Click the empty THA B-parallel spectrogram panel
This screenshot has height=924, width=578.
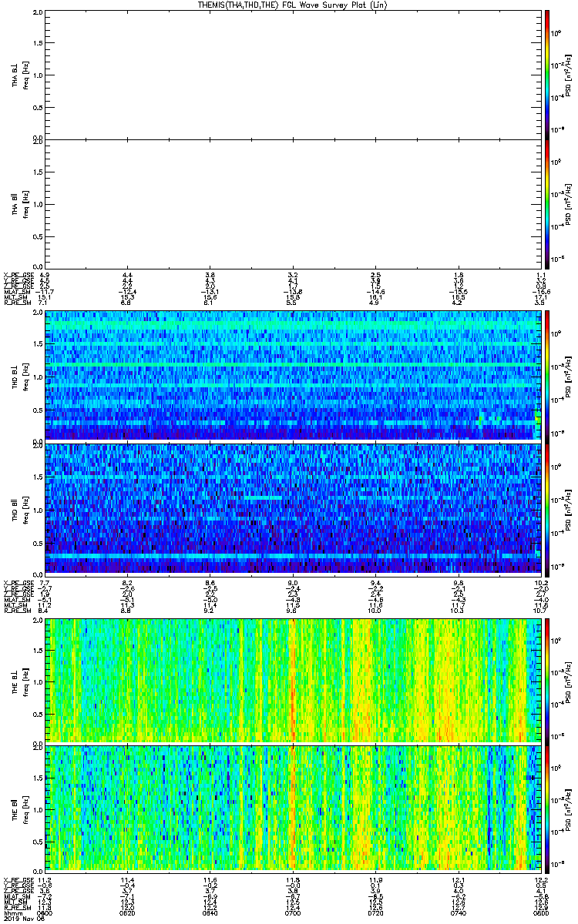click(x=293, y=203)
